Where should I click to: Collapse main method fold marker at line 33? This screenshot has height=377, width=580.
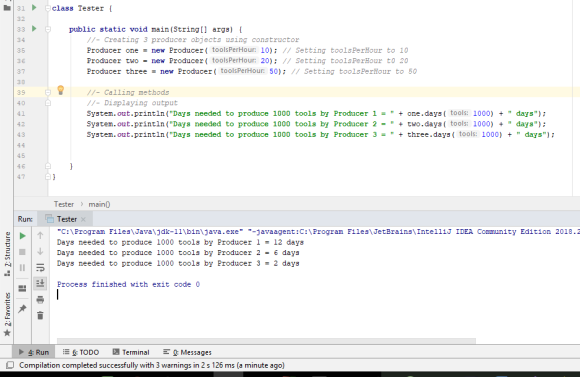[48, 29]
